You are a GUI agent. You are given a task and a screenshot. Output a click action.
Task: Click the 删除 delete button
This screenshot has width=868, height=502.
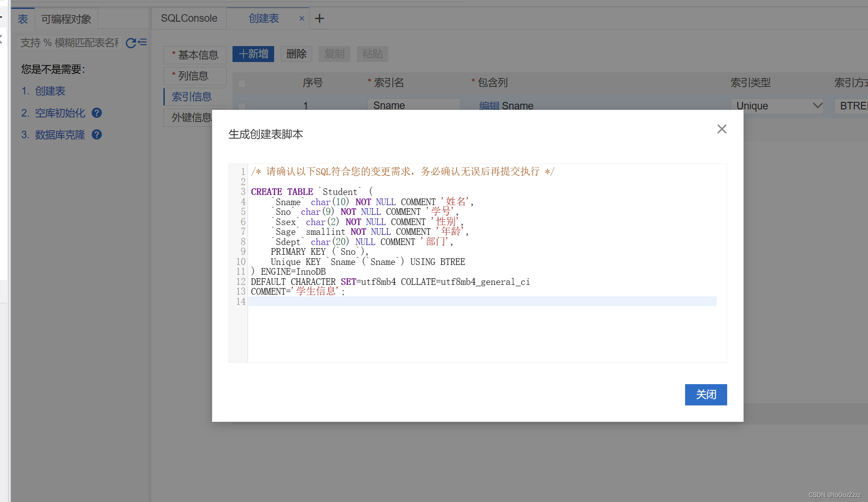296,54
